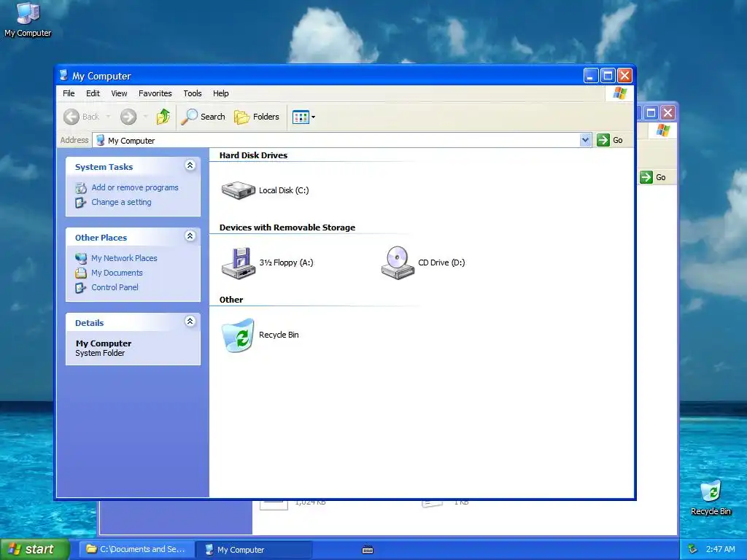Open the Back history dropdown arrow
747x560 pixels.
point(108,117)
